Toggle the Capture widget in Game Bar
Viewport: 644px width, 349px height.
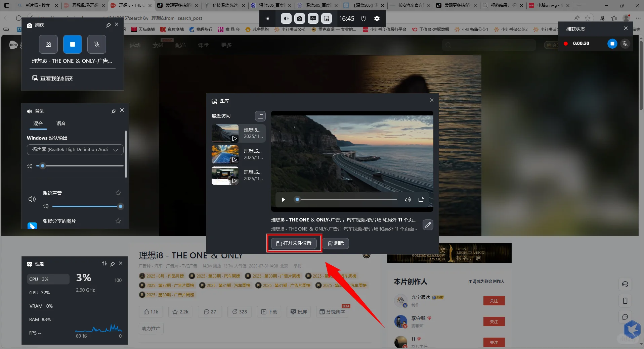coord(300,18)
